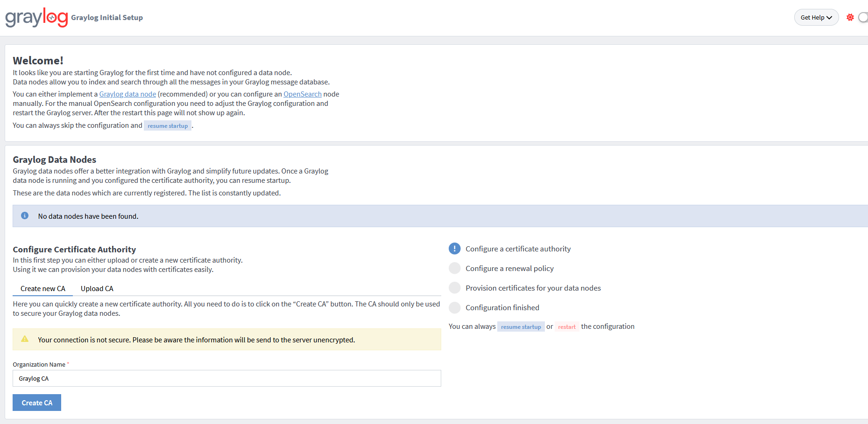The width and height of the screenshot is (868, 424).
Task: Click the Configure a certificate authority step label
Action: coord(518,249)
